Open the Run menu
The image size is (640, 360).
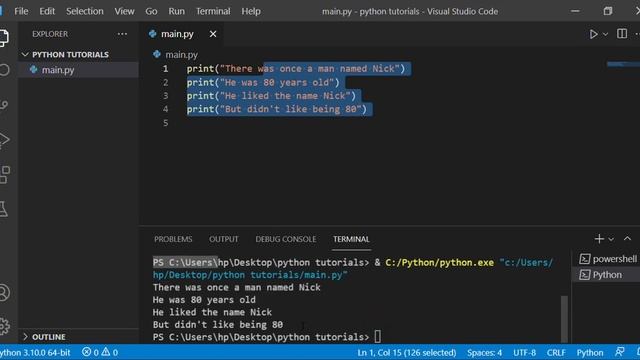[x=176, y=11]
